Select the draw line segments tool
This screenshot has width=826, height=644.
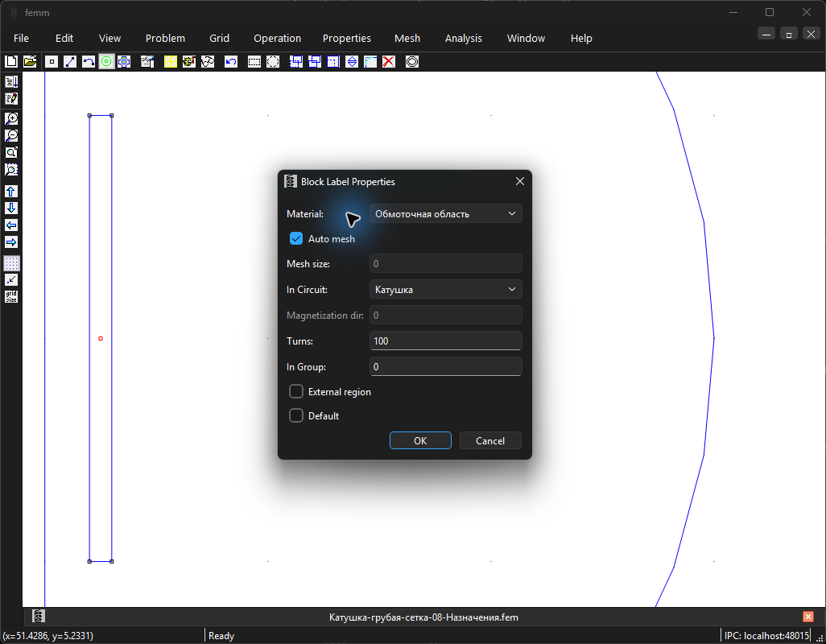(70, 62)
